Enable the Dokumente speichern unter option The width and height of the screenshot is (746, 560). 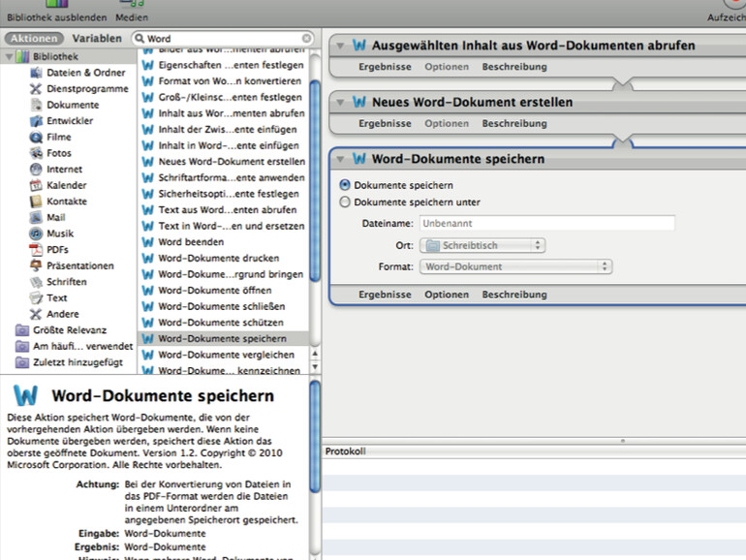point(345,202)
